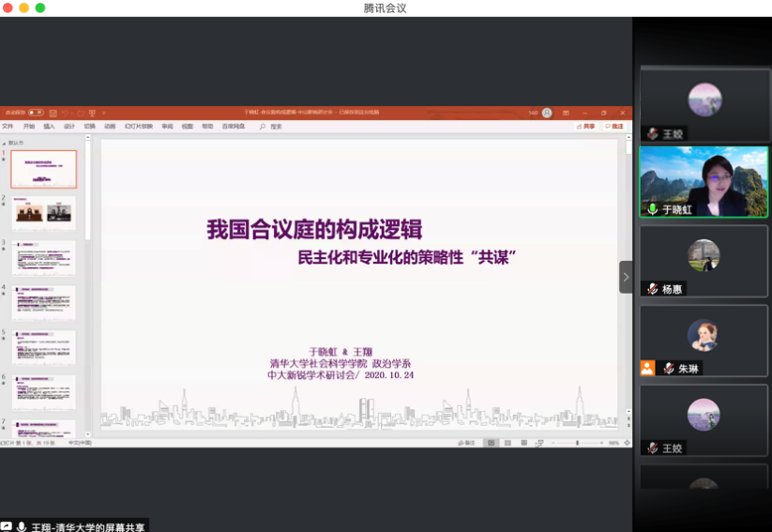The width and height of the screenshot is (772, 532).
Task: Click the date line 中大新锐学术研讨会/ 2020.10.24
Action: pyautogui.click(x=341, y=375)
